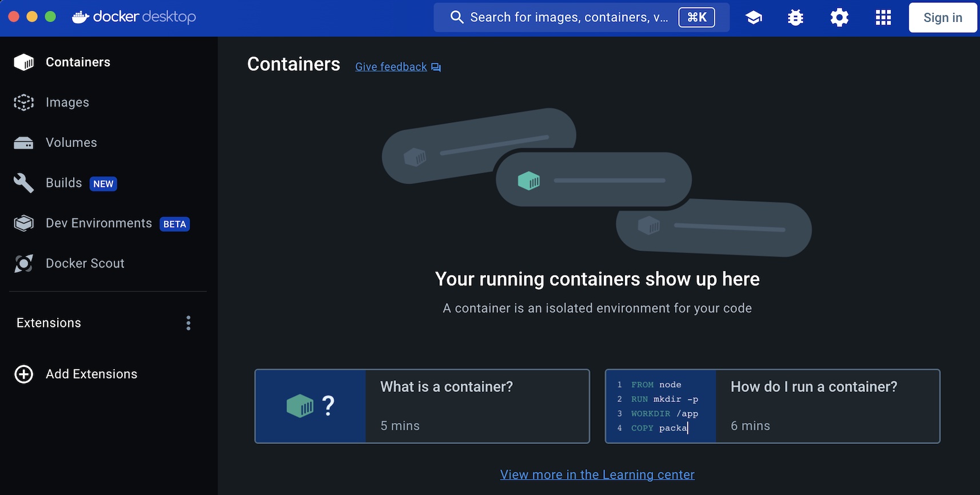
Task: Open the apps grid icon
Action: [x=883, y=18]
